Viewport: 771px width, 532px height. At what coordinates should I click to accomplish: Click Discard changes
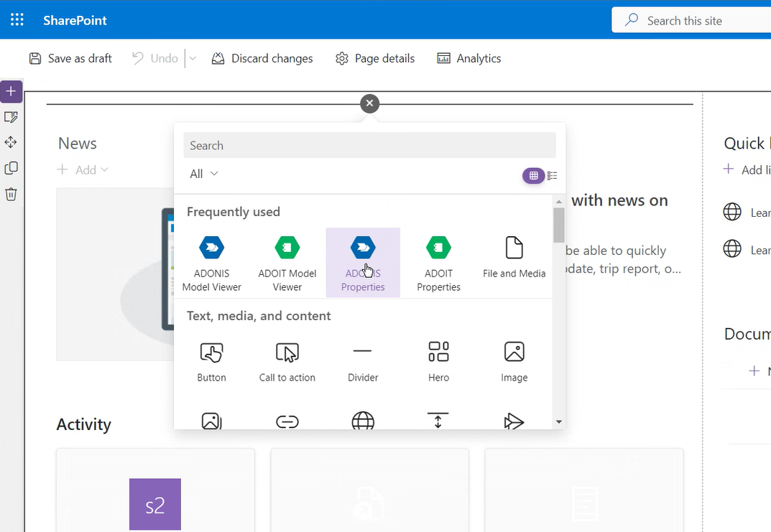point(262,59)
